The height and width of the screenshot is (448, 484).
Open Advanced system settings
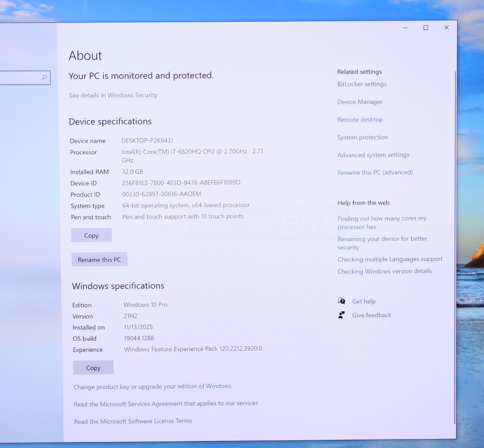click(x=373, y=155)
